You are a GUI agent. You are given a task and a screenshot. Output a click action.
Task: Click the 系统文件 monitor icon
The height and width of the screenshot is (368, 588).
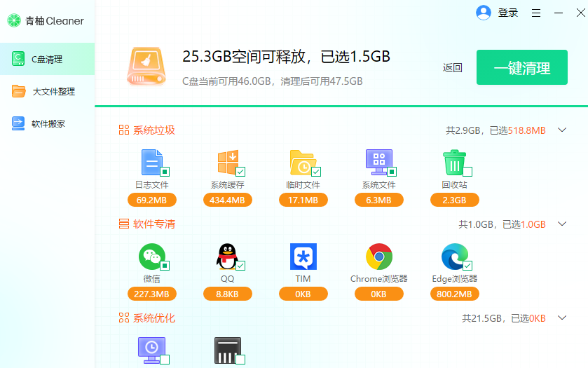click(379, 162)
